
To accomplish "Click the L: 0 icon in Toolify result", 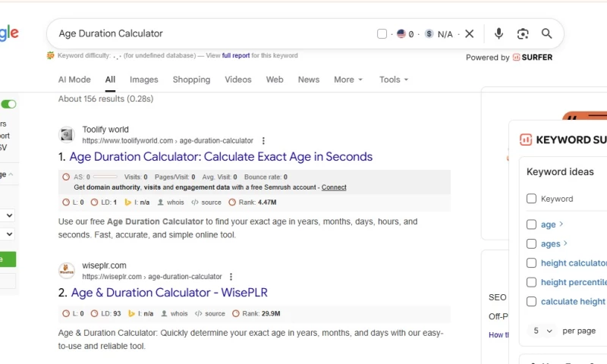I will (x=66, y=202).
